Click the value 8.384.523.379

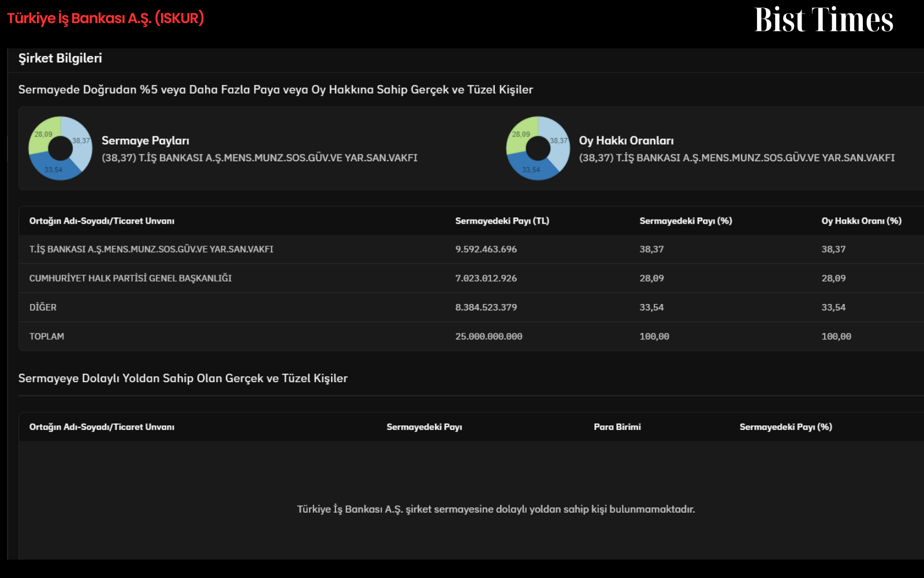click(486, 307)
